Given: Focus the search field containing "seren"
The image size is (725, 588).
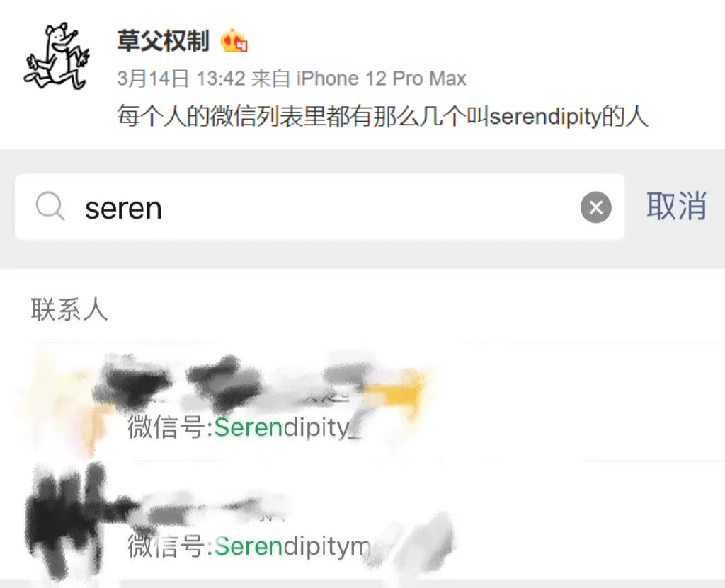Looking at the screenshot, I should pos(319,207).
